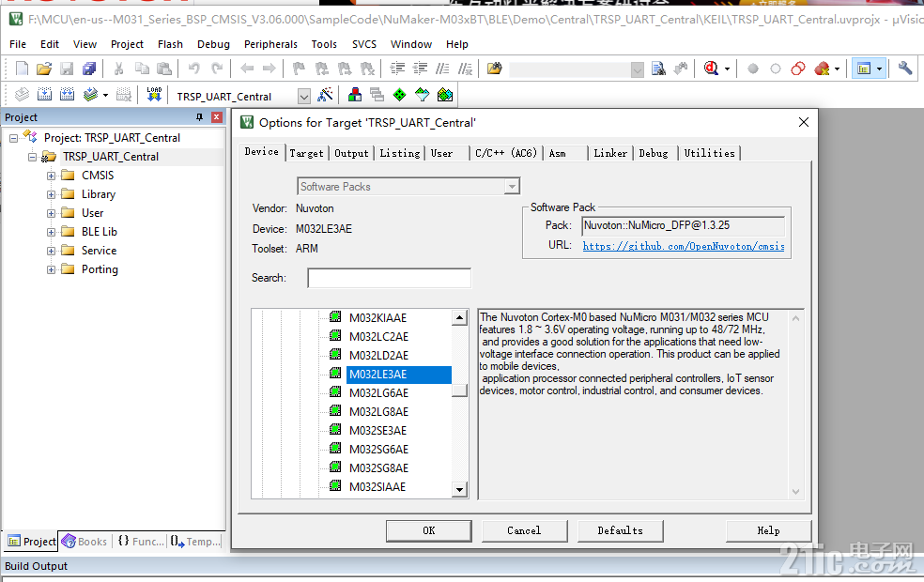Start or stop debug session icon
The image size is (924, 582).
[x=711, y=69]
